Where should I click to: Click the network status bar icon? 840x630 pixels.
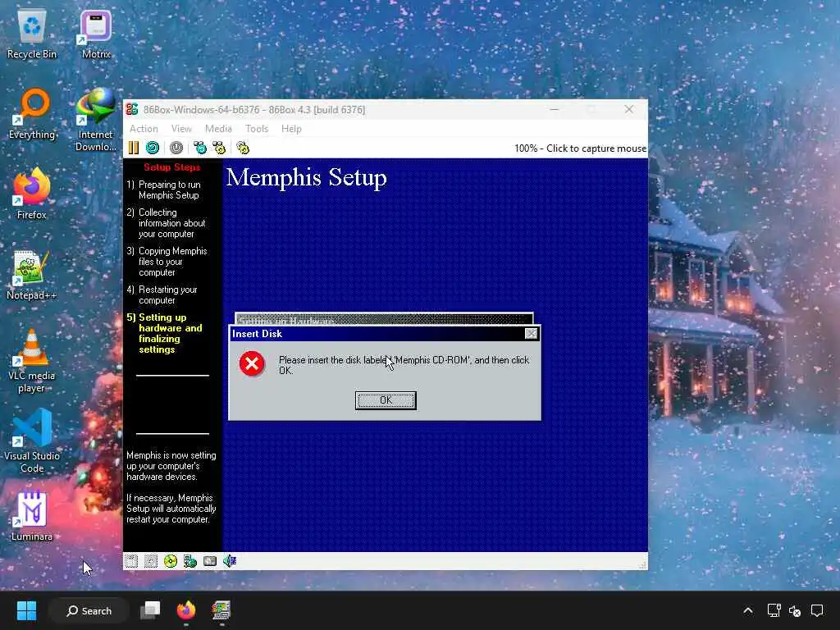pyautogui.click(x=190, y=561)
